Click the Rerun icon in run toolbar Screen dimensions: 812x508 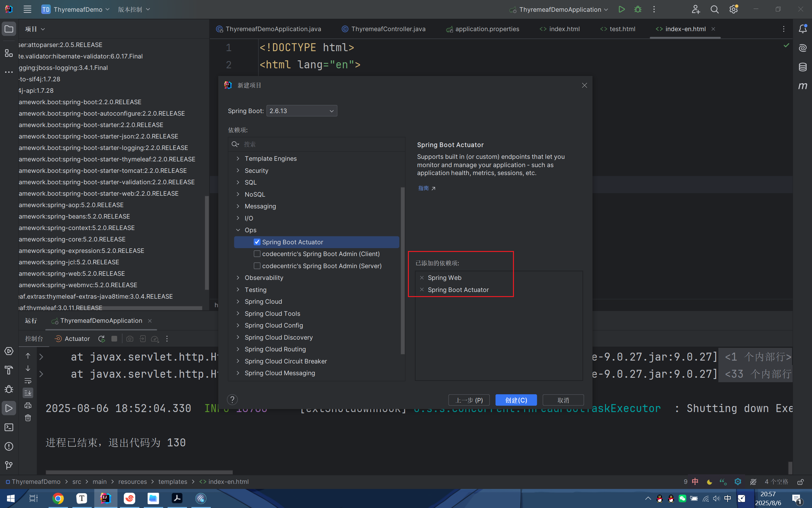point(101,339)
